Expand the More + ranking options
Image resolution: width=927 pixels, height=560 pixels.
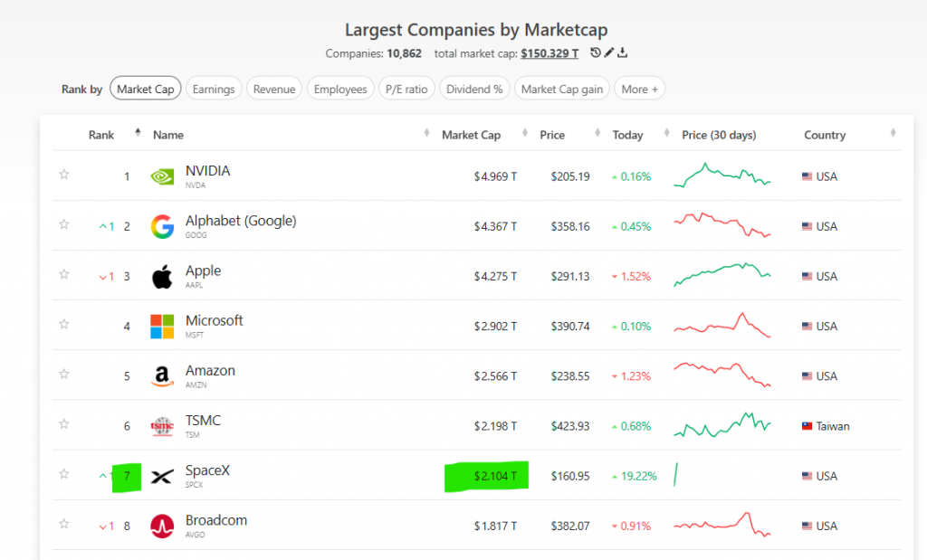click(640, 89)
